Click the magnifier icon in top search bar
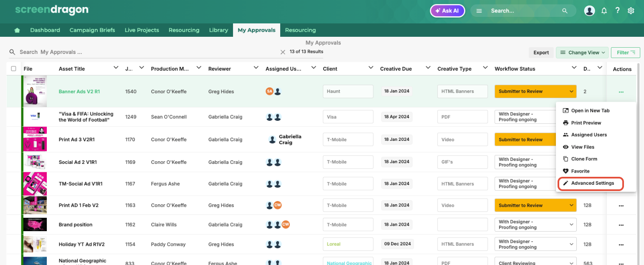The width and height of the screenshot is (644, 265). [x=565, y=11]
